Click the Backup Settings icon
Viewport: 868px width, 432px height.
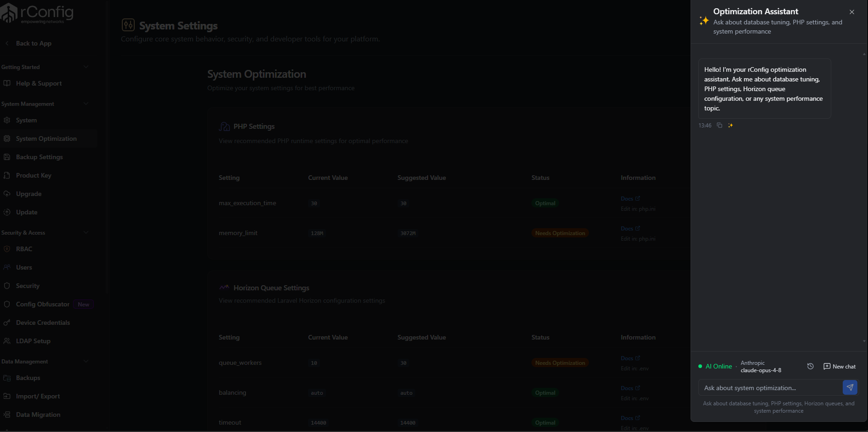pos(7,157)
